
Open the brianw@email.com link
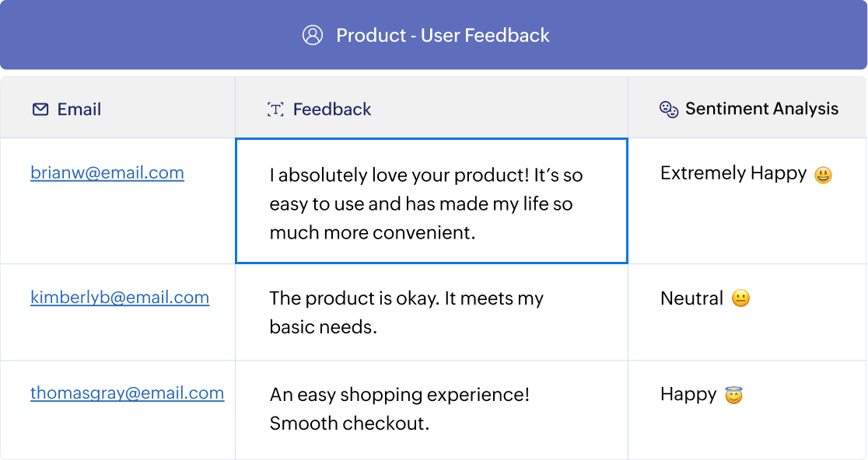click(107, 172)
